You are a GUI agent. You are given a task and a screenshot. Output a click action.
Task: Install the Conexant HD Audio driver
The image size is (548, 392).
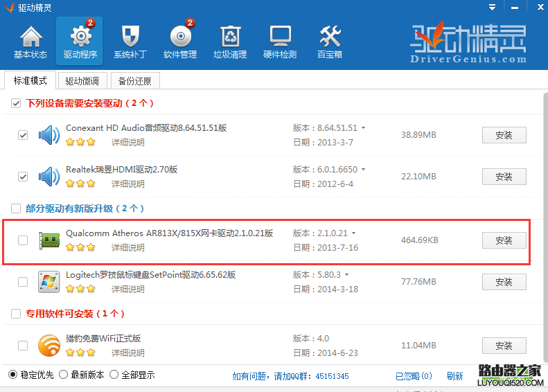pos(504,135)
